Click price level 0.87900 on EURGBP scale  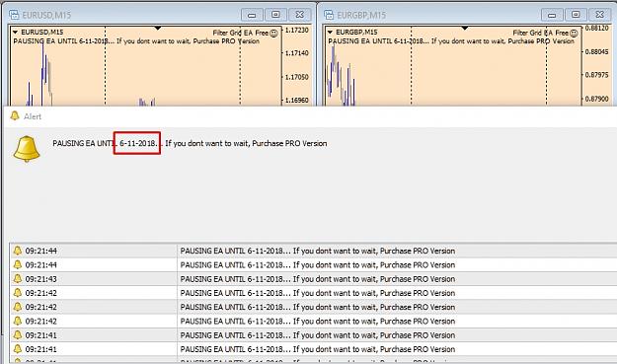(597, 99)
